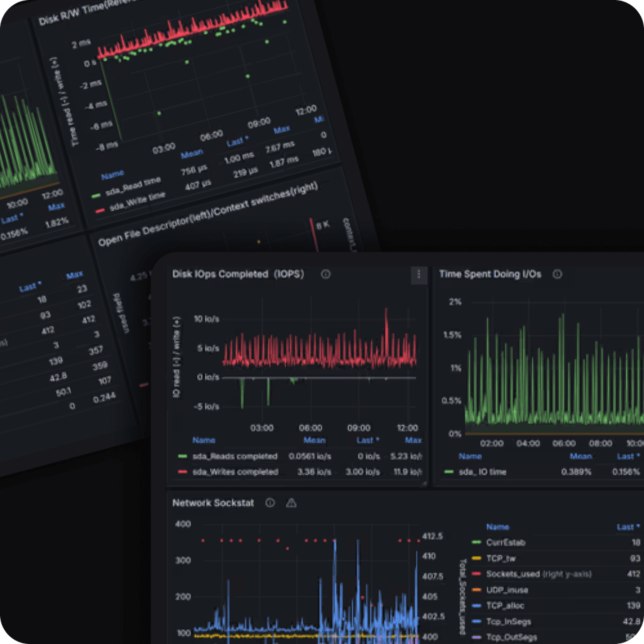The image size is (644, 644).
Task: Sort Disk IOps legend by Name column
Action: tap(204, 440)
